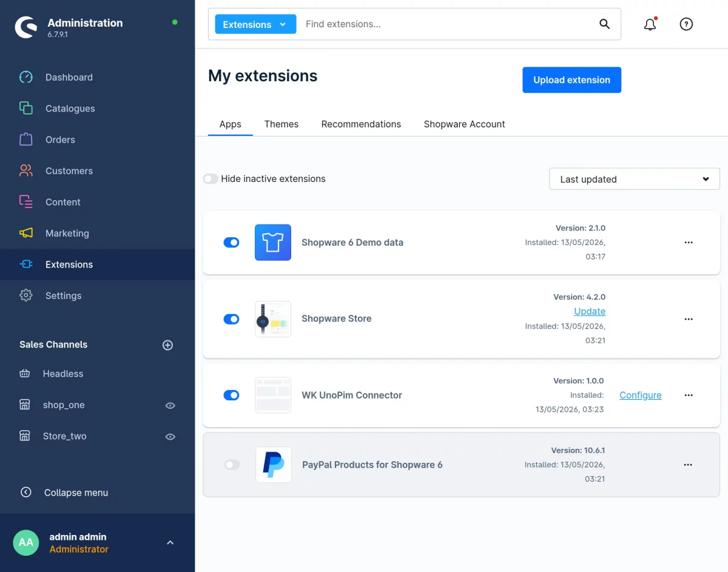Open the Extensions search scope dropdown

click(x=255, y=24)
